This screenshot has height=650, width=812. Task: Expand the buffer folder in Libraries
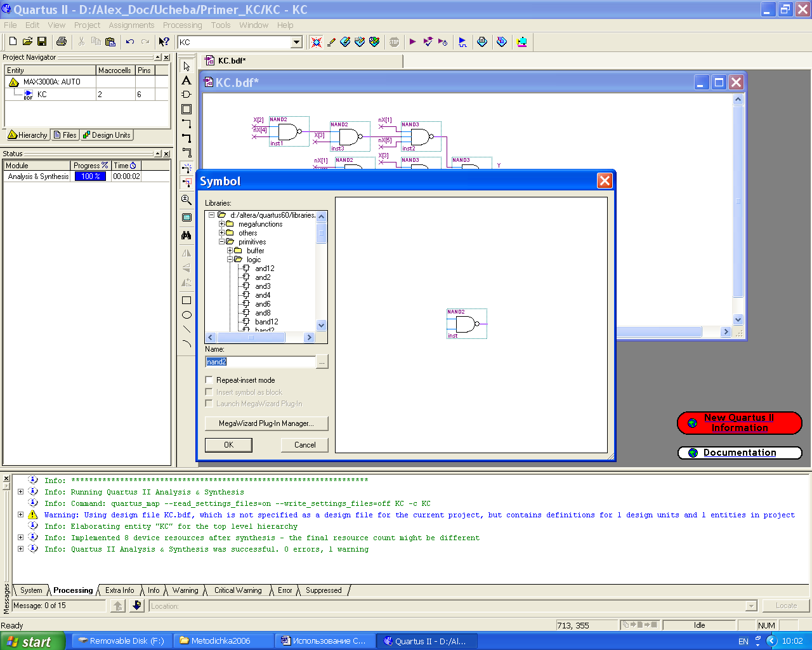pyautogui.click(x=230, y=251)
